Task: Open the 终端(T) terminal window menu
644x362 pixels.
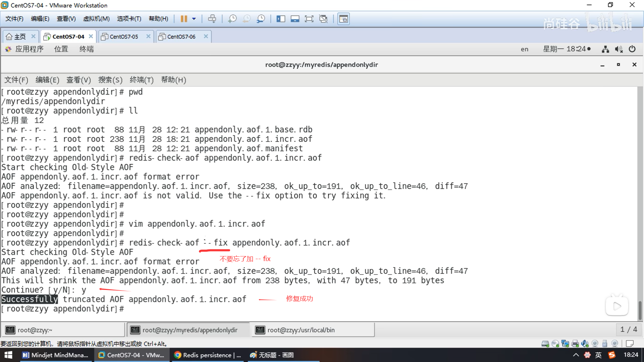Action: (x=141, y=80)
